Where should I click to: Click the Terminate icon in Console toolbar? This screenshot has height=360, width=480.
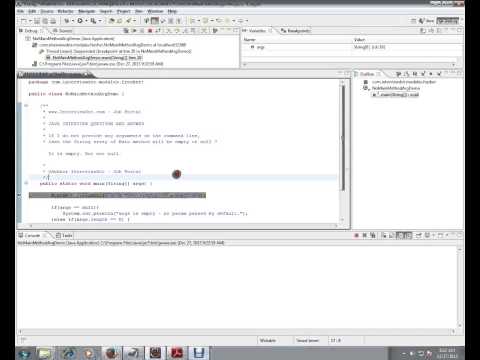pos(356,235)
